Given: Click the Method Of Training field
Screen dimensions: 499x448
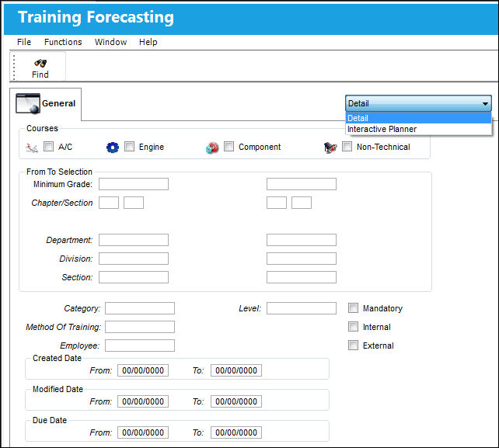Looking at the screenshot, I should point(140,327).
